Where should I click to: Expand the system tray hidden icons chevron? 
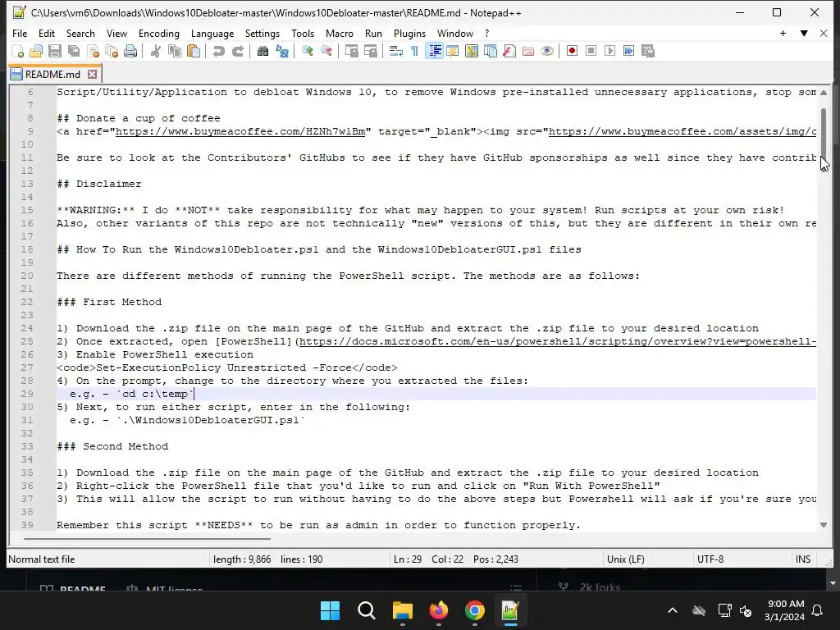pyautogui.click(x=673, y=610)
